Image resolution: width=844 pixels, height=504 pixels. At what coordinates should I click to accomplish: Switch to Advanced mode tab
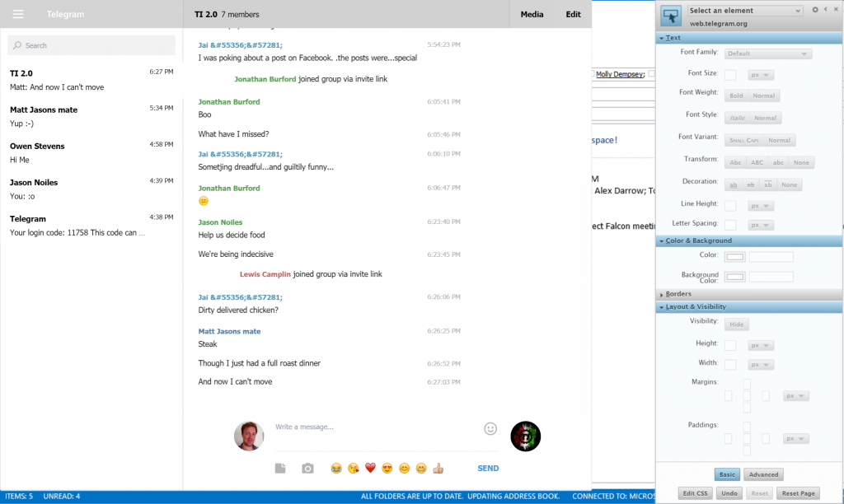tap(763, 474)
